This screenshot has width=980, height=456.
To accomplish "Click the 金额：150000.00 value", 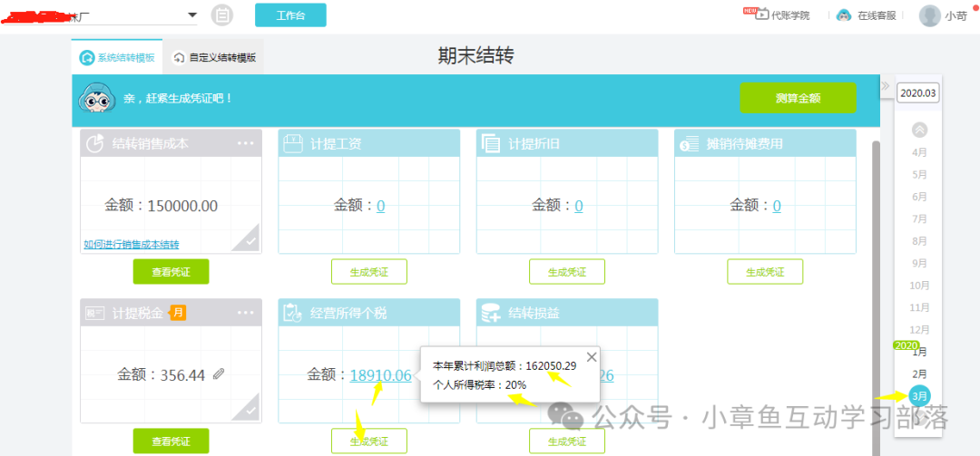I will (x=162, y=206).
